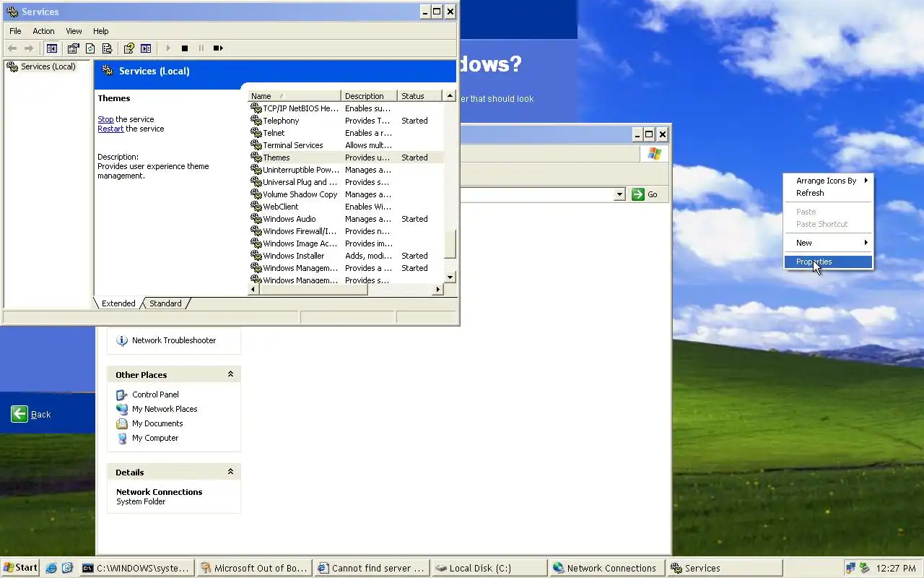Switch to C:\WINDOWS\syste... taskbar button

pyautogui.click(x=136, y=568)
